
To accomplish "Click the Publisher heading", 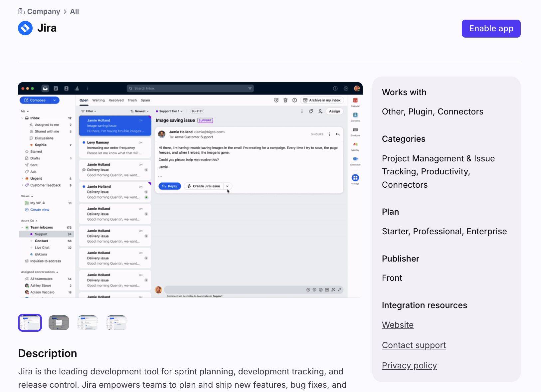I will point(401,259).
